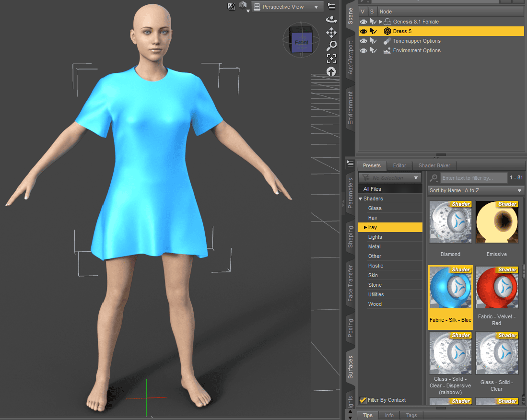Viewport: 527px width, 420px height.
Task: Uncheck the Filter By Context checkbox
Action: tap(363, 400)
